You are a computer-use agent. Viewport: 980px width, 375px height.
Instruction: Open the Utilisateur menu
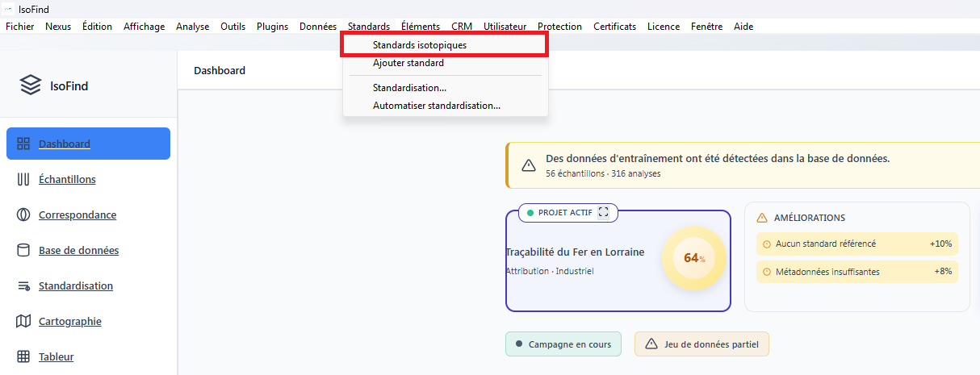coord(505,27)
